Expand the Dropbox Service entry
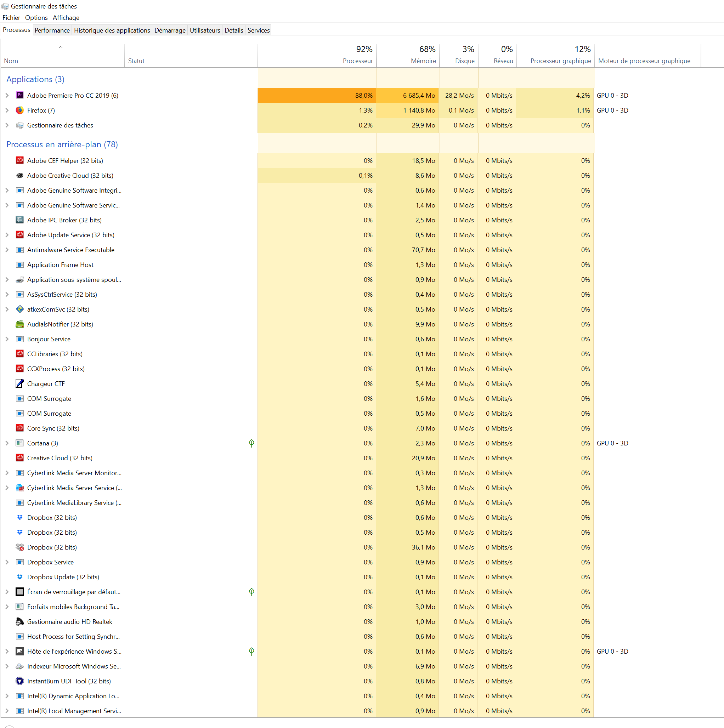The height and width of the screenshot is (728, 724). pos(7,562)
